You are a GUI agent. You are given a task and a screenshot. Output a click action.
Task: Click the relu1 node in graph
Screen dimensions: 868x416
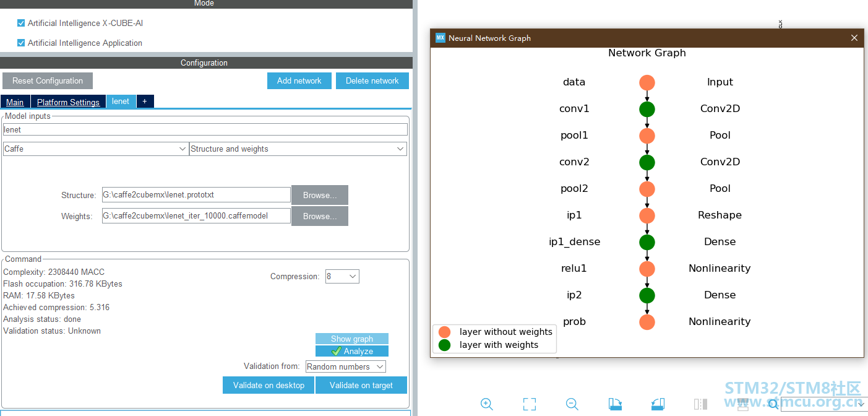647,269
